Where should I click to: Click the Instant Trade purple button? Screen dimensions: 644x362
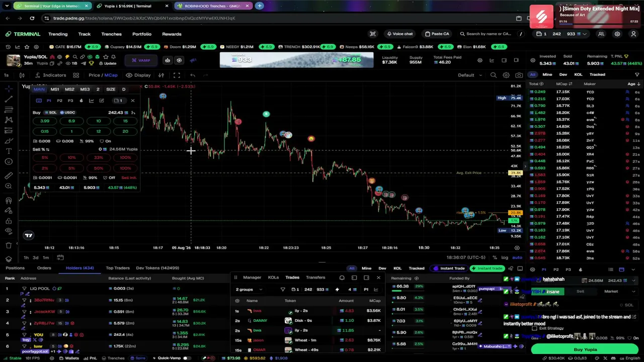pos(449,268)
